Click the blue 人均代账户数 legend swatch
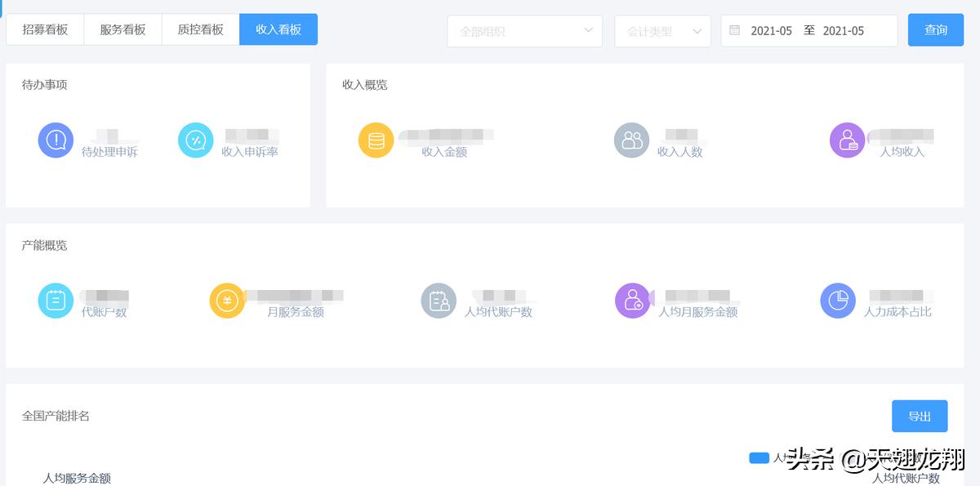The image size is (980, 486). (759, 457)
